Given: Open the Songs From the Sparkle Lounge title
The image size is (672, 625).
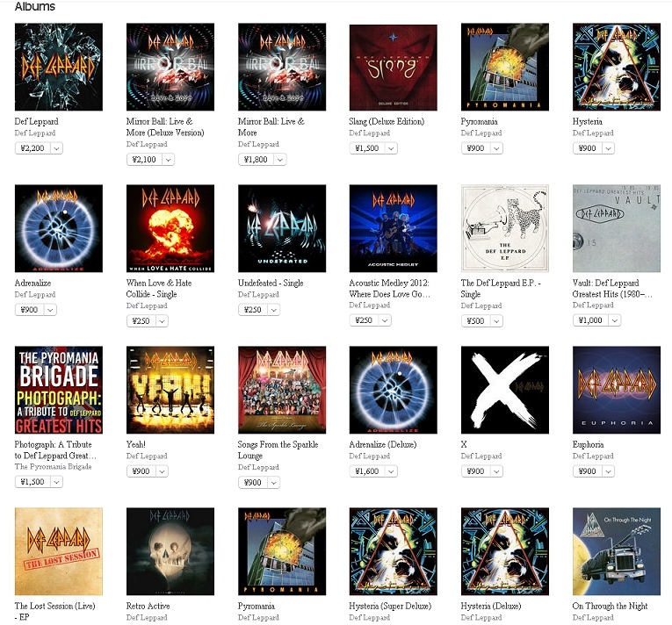Looking at the screenshot, I should (278, 449).
